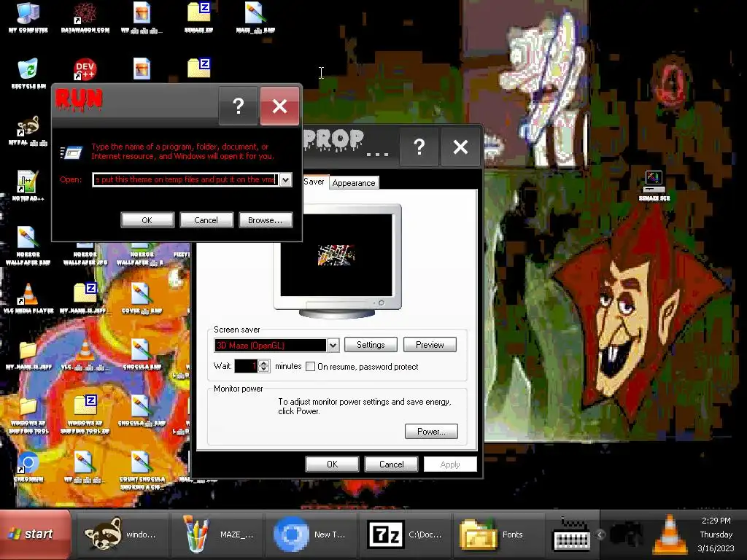Click OK in Display Properties
Screen dimensions: 747x560
click(x=332, y=464)
